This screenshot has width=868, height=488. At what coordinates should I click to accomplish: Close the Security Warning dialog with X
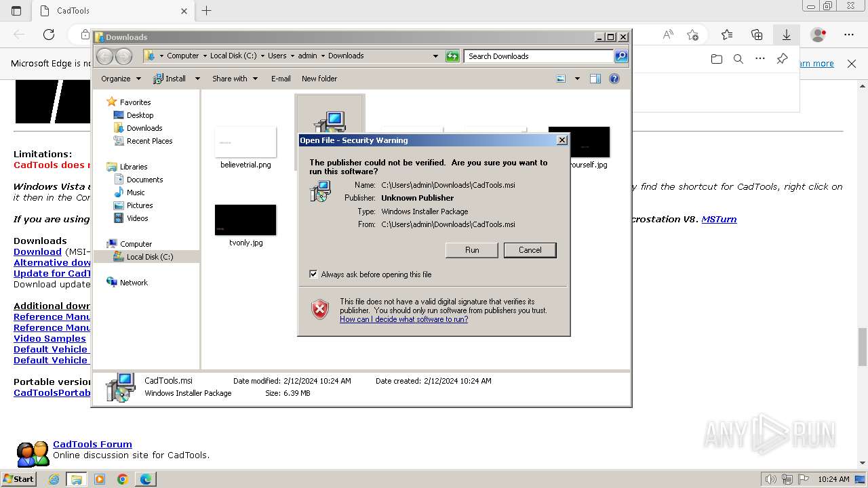coord(561,140)
